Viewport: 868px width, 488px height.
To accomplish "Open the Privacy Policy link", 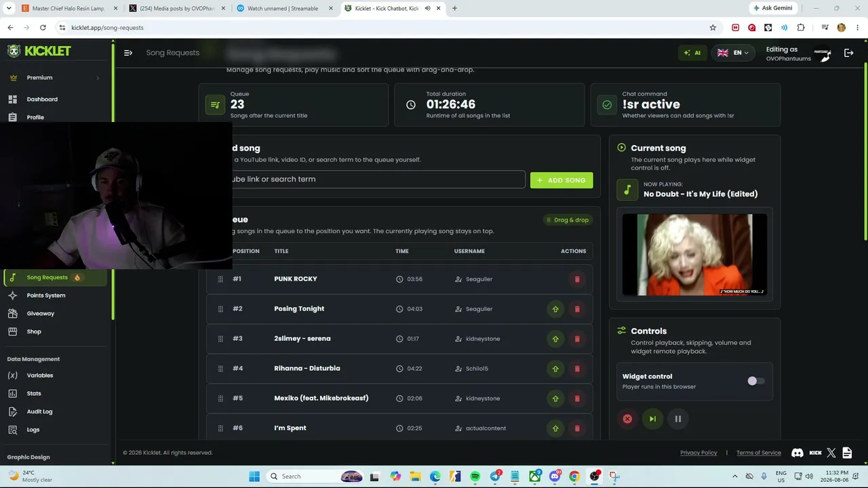I will 698,453.
